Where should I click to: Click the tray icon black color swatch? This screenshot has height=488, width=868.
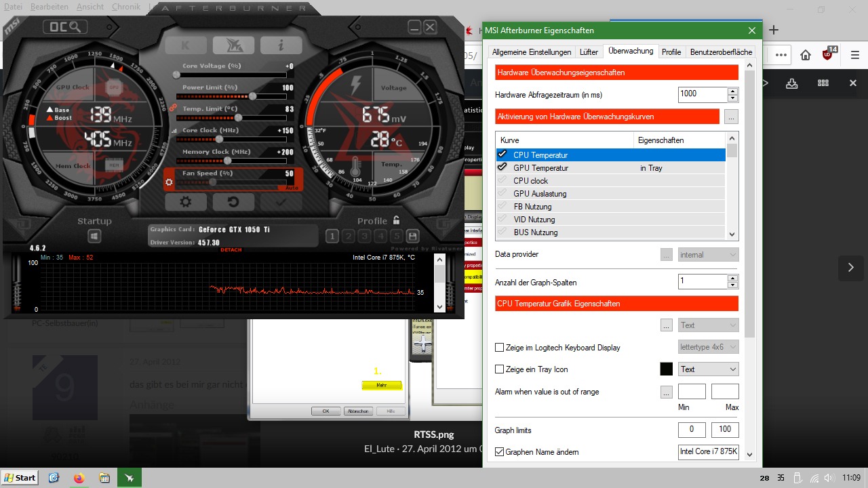pyautogui.click(x=667, y=369)
